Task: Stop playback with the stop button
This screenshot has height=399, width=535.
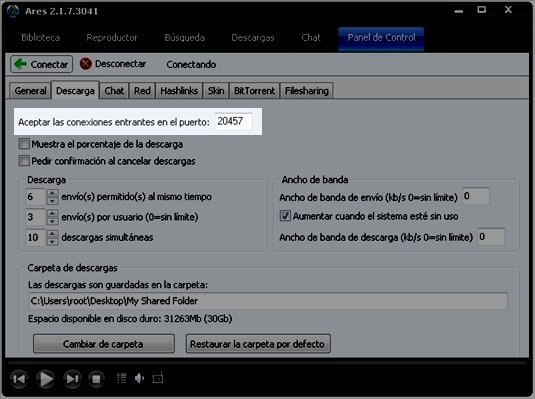Action: pos(97,379)
